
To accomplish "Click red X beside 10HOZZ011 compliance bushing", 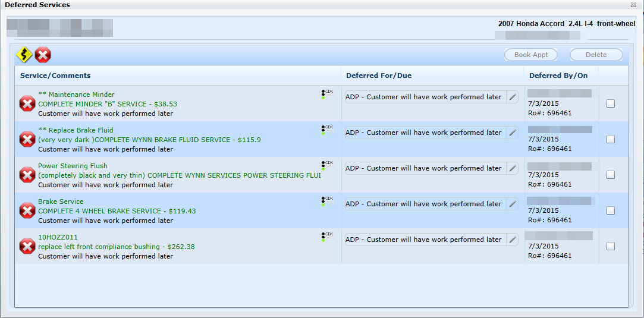I will (27, 246).
